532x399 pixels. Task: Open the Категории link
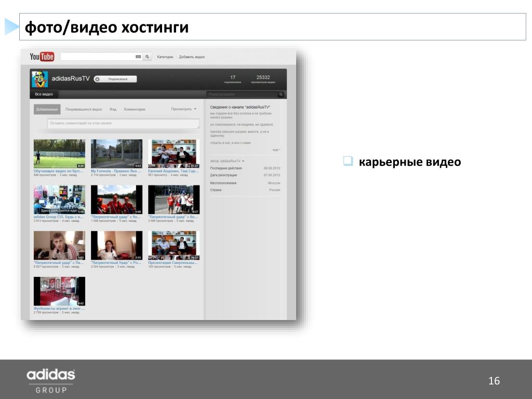165,57
